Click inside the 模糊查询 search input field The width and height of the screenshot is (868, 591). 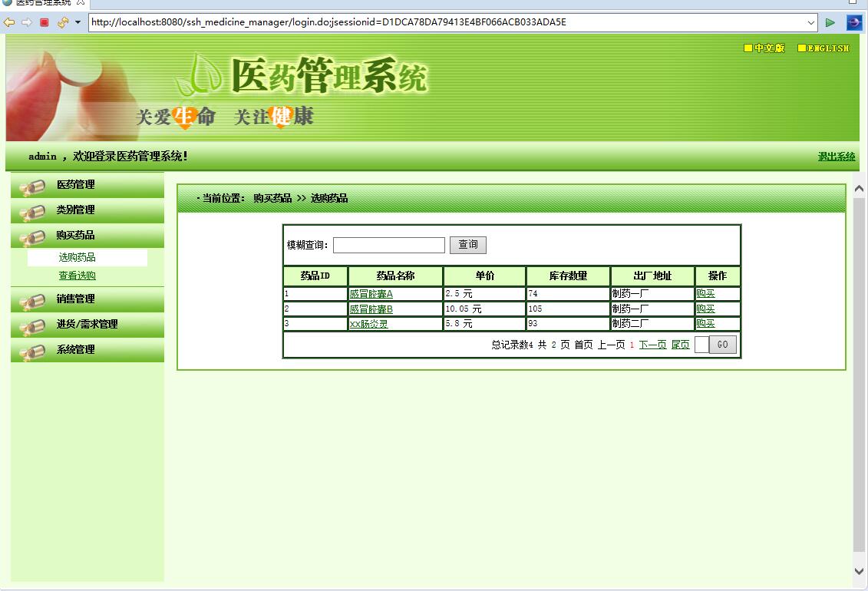(x=388, y=245)
